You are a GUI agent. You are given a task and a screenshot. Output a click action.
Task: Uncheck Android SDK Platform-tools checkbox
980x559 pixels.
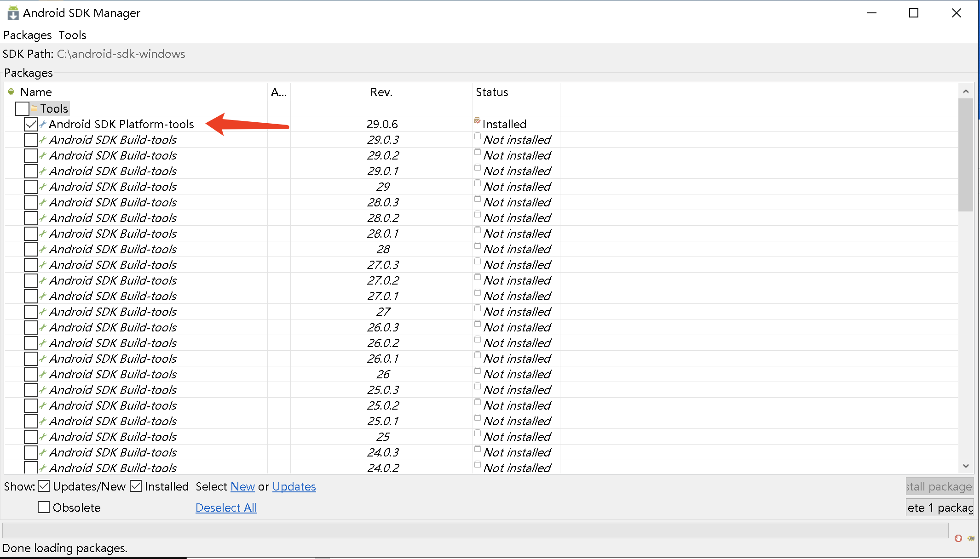pos(31,124)
